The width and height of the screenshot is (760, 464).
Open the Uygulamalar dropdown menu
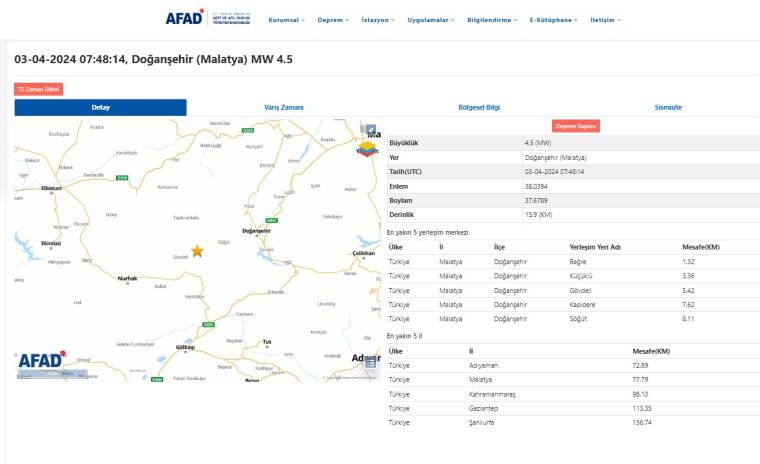coord(431,19)
